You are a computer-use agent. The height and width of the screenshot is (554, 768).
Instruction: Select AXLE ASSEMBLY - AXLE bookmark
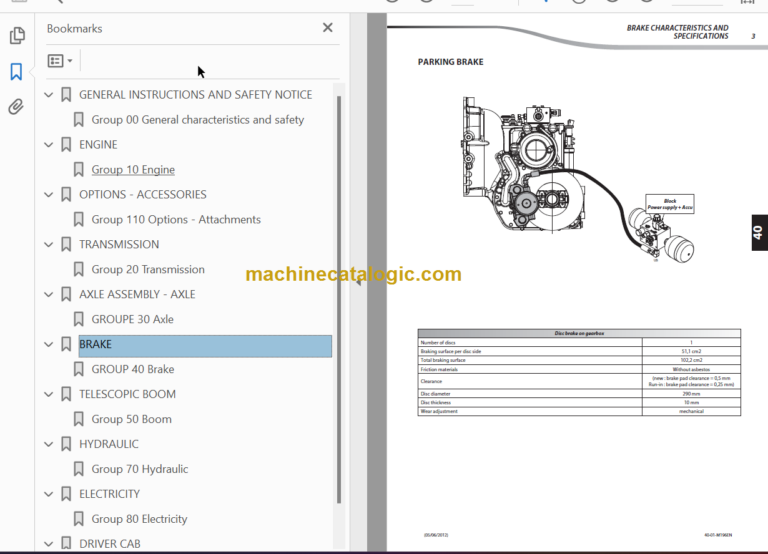coord(137,294)
